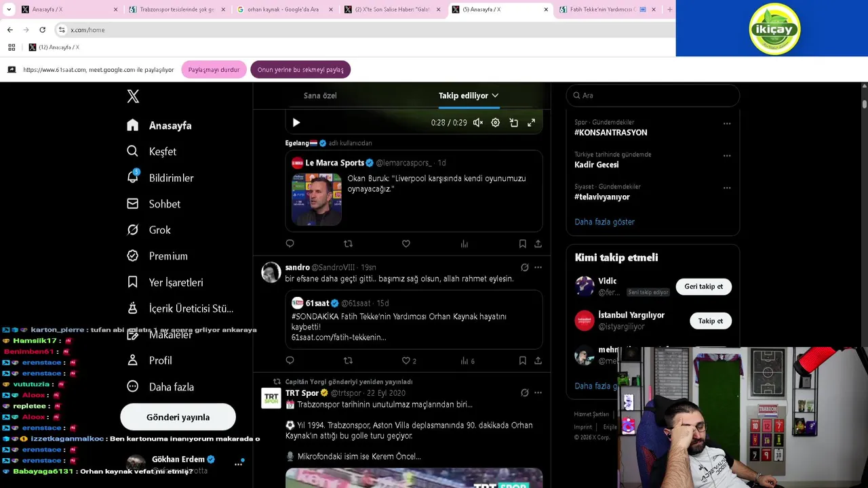Screen dimensions: 868x488
Task: Reply to the Egelang repost
Action: pos(290,243)
